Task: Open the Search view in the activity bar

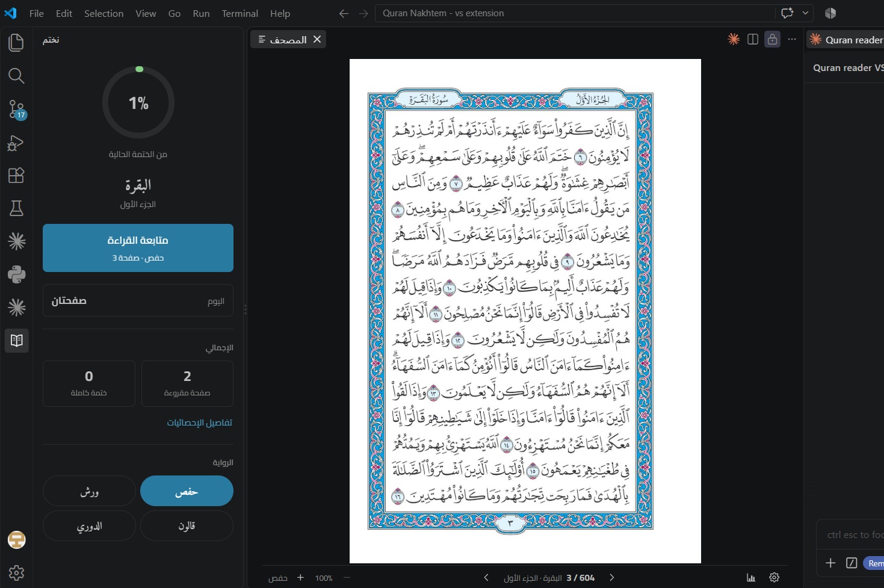Action: [16, 76]
